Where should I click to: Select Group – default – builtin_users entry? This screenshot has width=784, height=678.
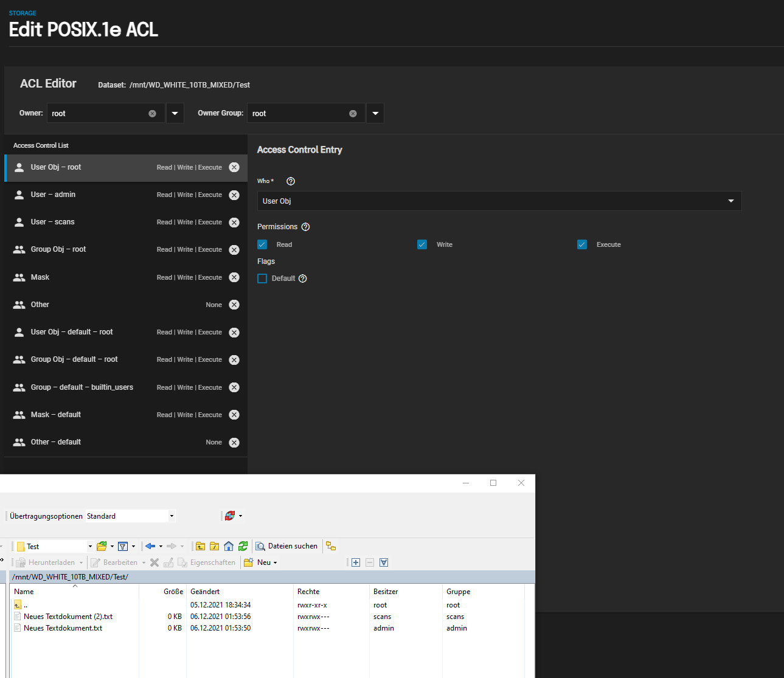pyautogui.click(x=126, y=387)
